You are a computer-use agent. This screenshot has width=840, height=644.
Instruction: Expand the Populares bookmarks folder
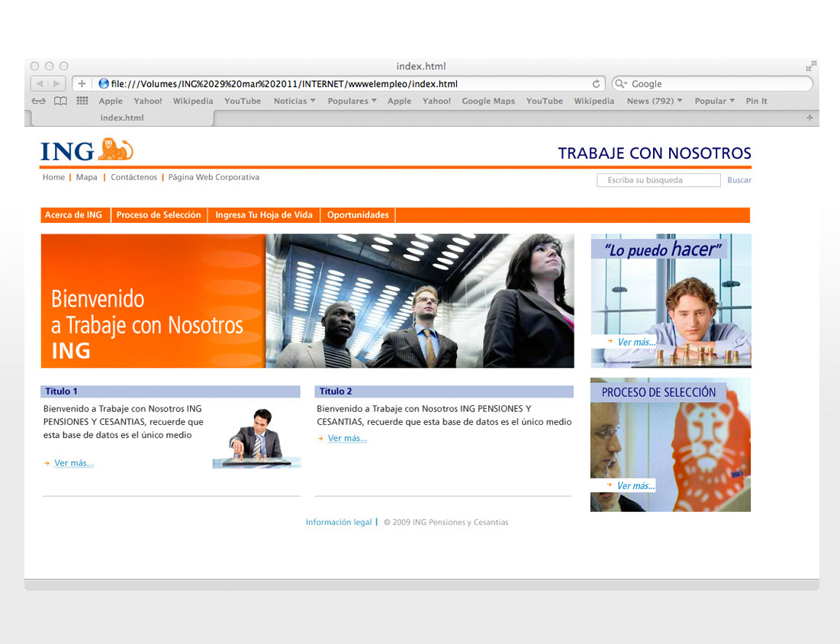(352, 101)
